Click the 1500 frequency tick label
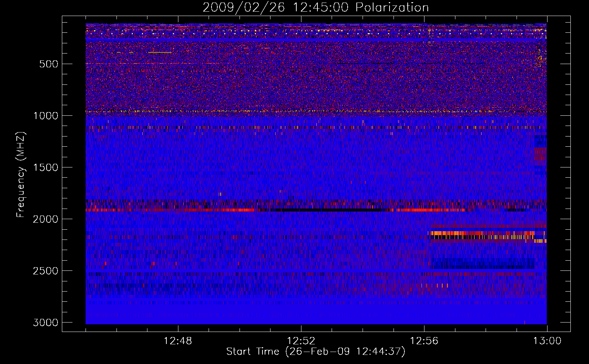 click(x=46, y=167)
